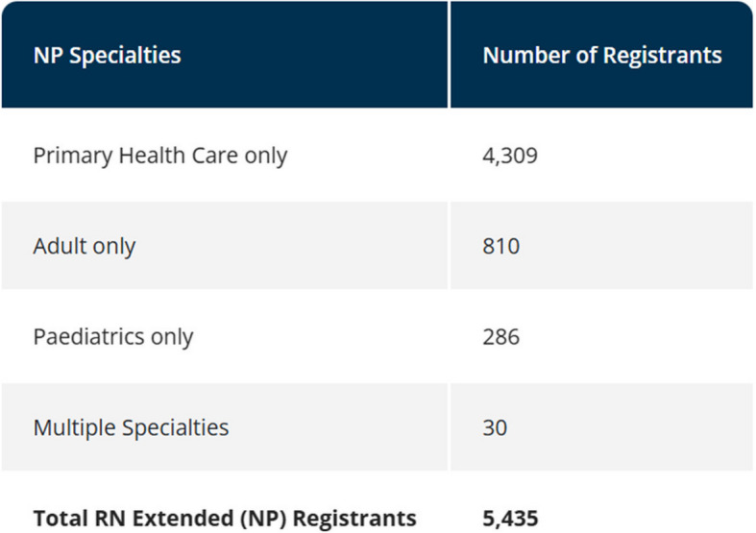Select the Total RN Extended (NP) Registrants label
This screenshot has width=756, height=533.
click(x=225, y=519)
